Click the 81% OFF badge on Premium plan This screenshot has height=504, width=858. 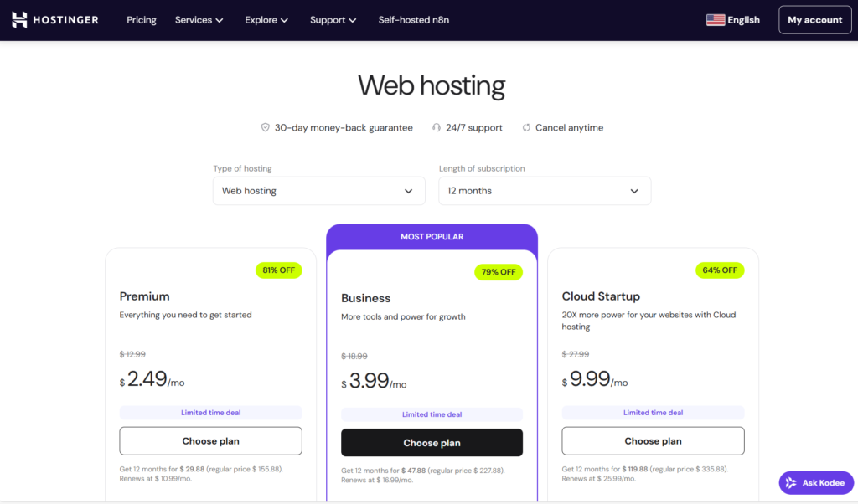(x=278, y=270)
